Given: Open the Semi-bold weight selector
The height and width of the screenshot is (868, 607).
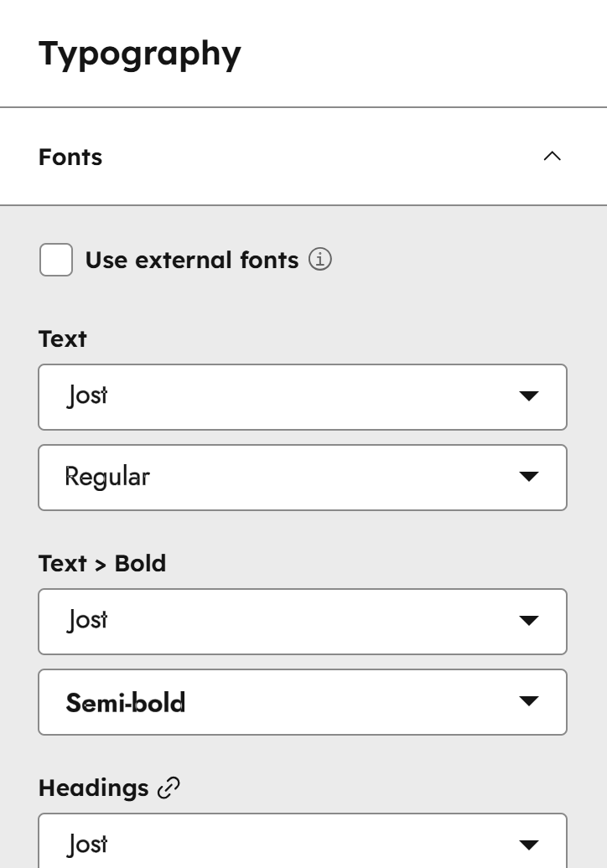Looking at the screenshot, I should pyautogui.click(x=302, y=702).
